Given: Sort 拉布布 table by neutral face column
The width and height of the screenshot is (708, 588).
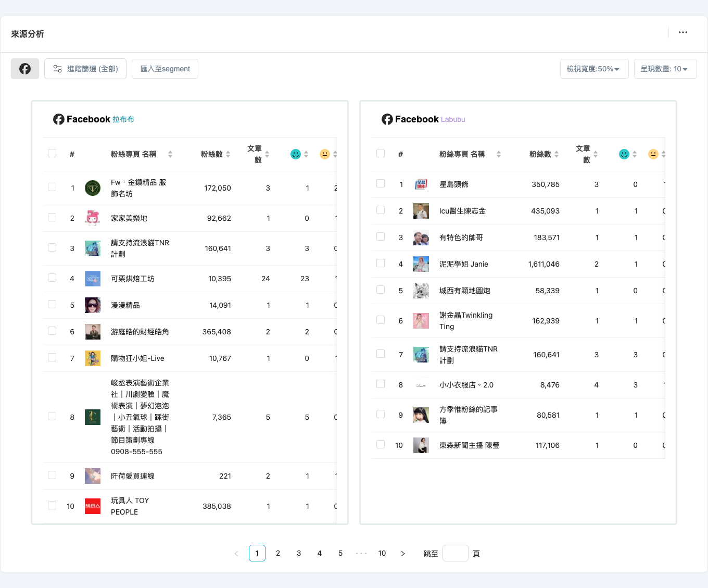Looking at the screenshot, I should pos(335,154).
